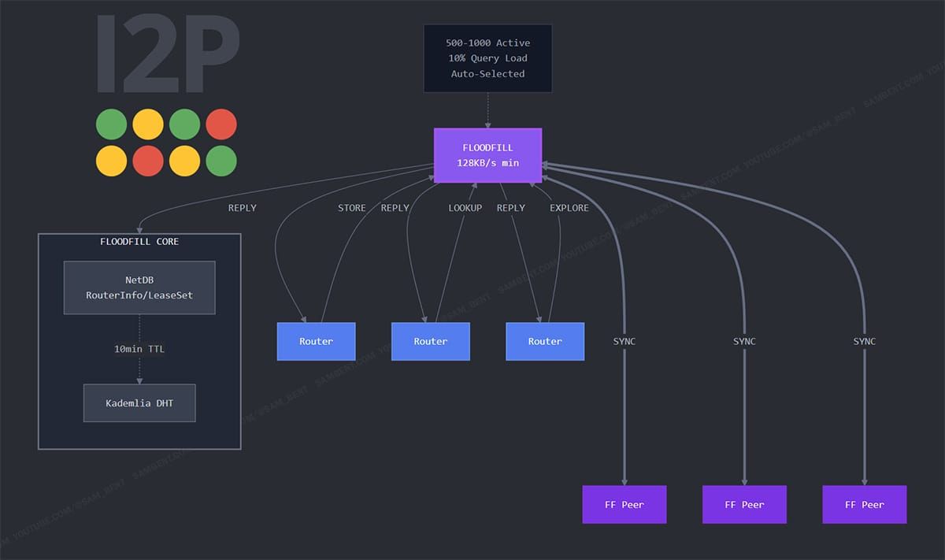Click the rightmost FF Peer node
The image size is (945, 560).
864,504
